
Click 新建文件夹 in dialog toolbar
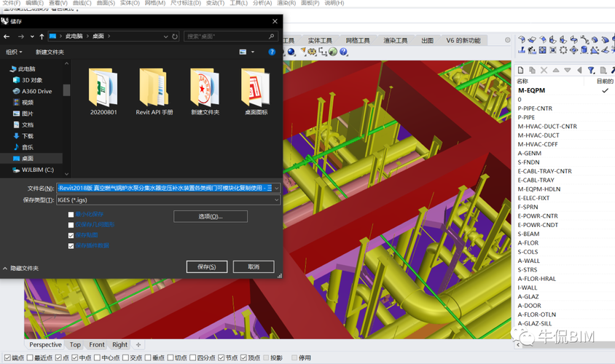(x=50, y=52)
